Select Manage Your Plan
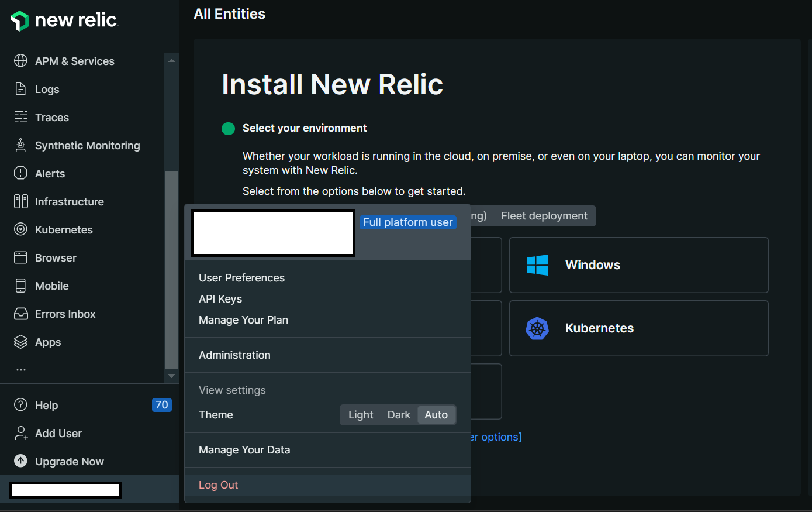The height and width of the screenshot is (512, 812). click(x=243, y=320)
